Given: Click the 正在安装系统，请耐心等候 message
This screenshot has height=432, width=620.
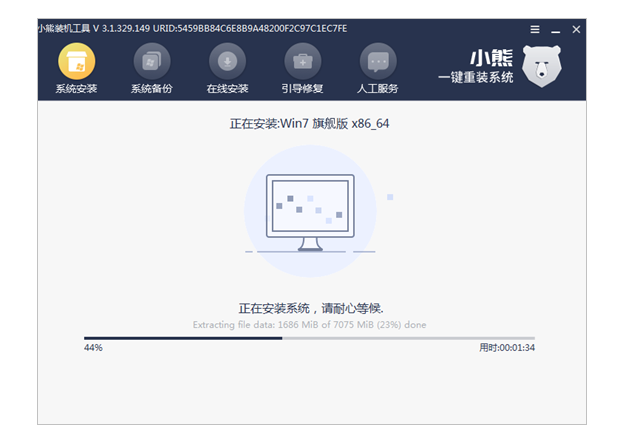Looking at the screenshot, I should (x=311, y=308).
